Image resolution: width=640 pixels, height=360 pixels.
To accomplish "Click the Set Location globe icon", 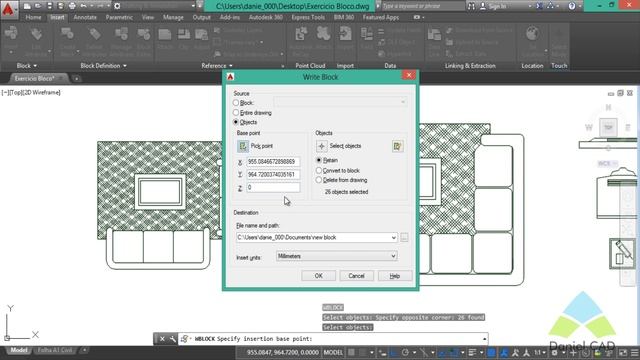I will click(x=532, y=34).
